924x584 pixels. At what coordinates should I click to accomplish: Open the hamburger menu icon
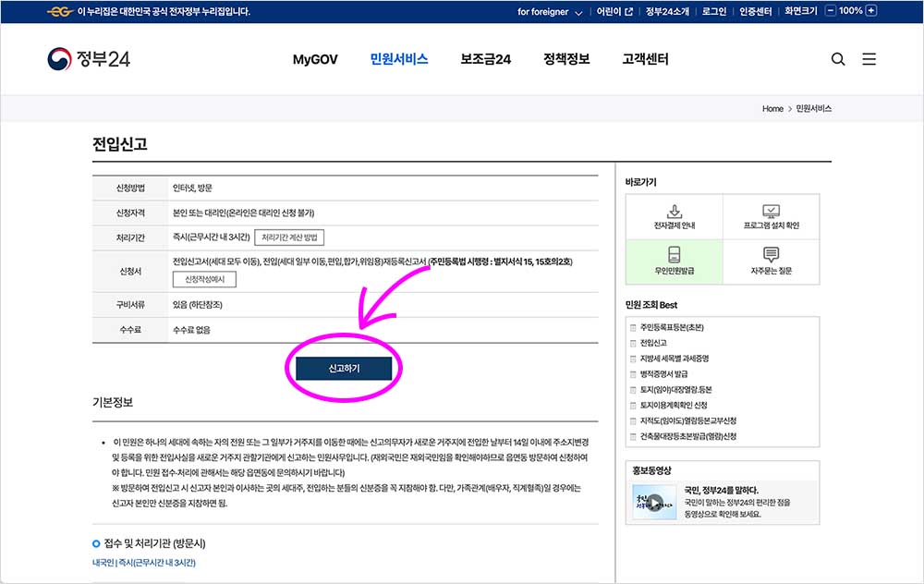[x=869, y=58]
